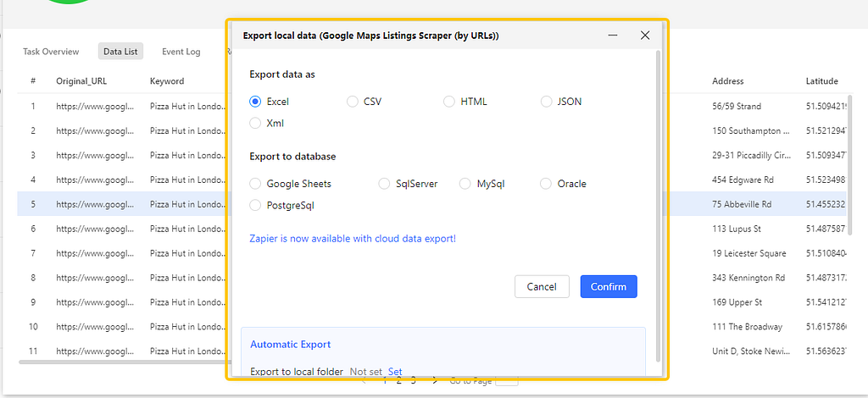Click the Go to Page input box
The image size is (868, 398).
(507, 380)
